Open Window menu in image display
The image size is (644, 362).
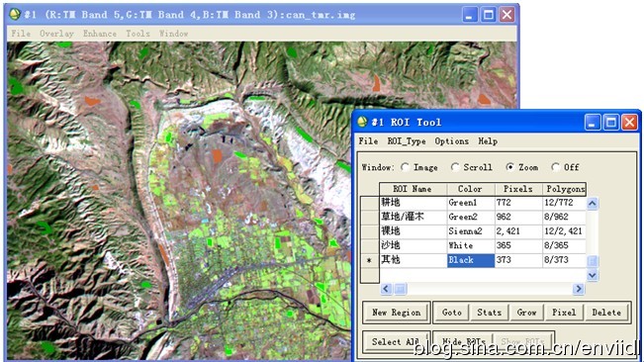pos(173,34)
